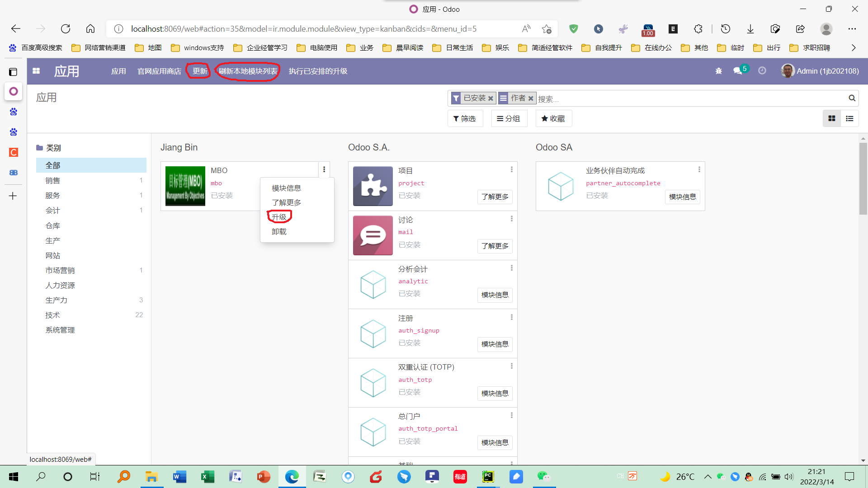The image size is (868, 488).
Task: Open the 应用 menu in the navbar
Action: 118,71
